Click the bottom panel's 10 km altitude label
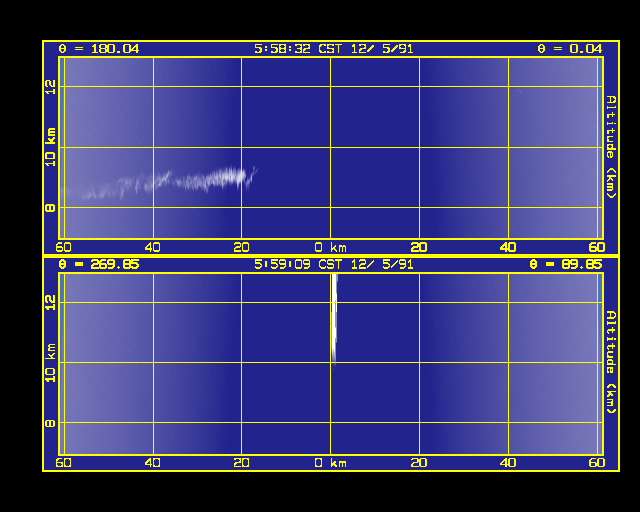The width and height of the screenshot is (640, 512). pyautogui.click(x=51, y=363)
